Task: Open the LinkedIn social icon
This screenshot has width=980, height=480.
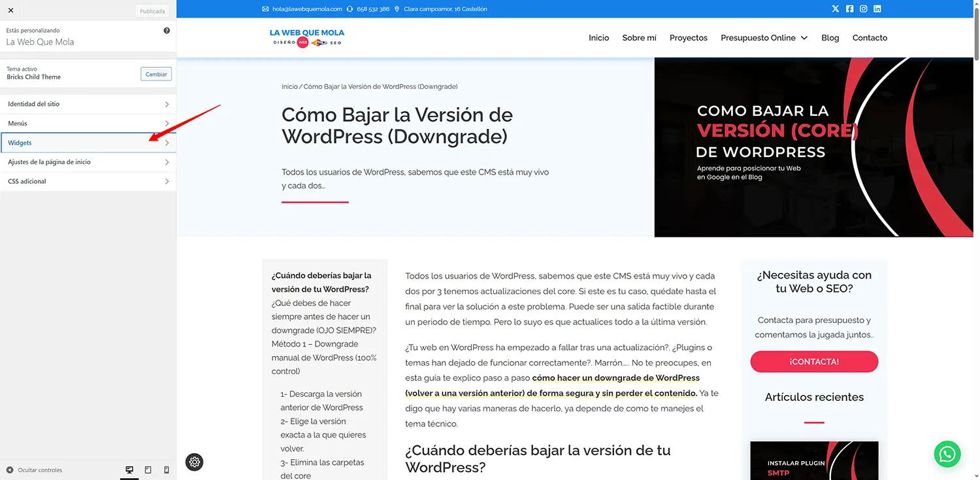Action: (877, 9)
